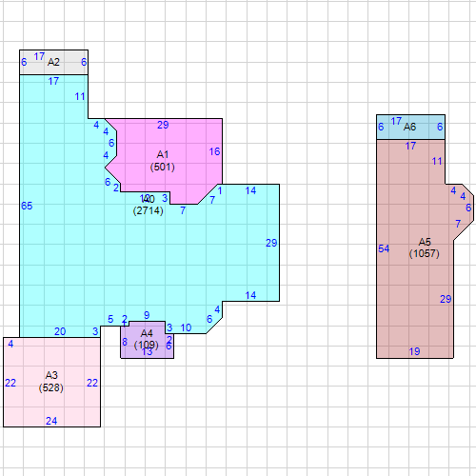Select the 29 dimension along A1's top edge
The image size is (476, 476).
point(163,125)
